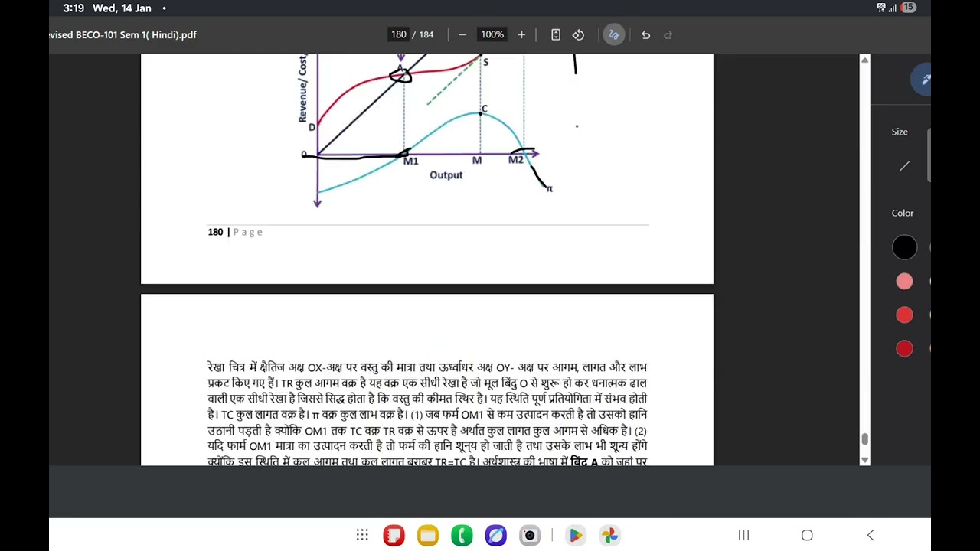The image size is (980, 551).
Task: Choose the light pink color swatch
Action: pyautogui.click(x=905, y=282)
